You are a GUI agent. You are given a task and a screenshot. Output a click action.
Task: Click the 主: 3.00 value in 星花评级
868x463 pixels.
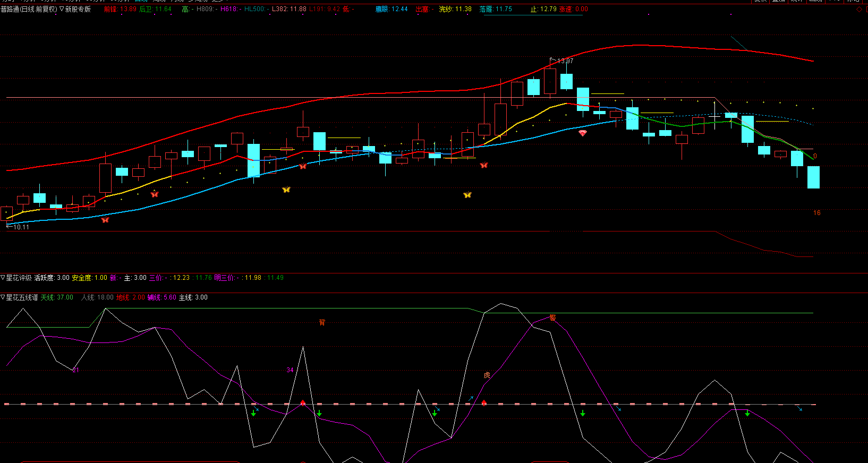coord(135,278)
